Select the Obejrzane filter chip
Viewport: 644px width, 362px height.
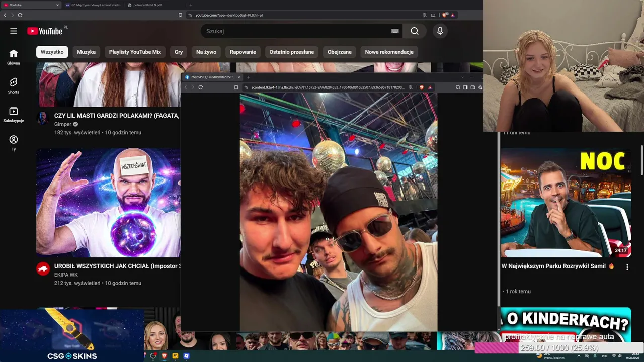click(x=340, y=52)
